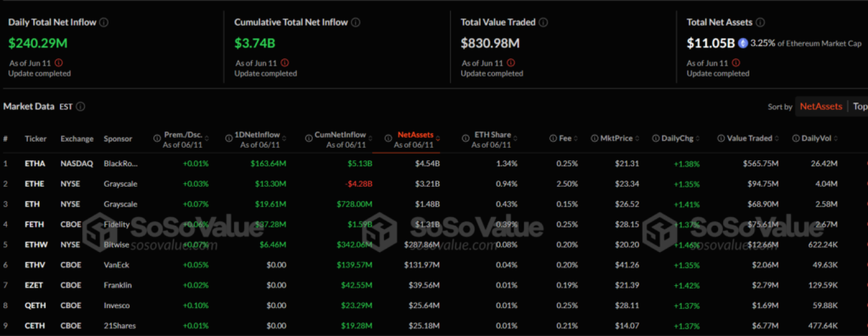Click info icon before Prem./Dsc. column header
The image size is (868, 336).
tap(157, 138)
